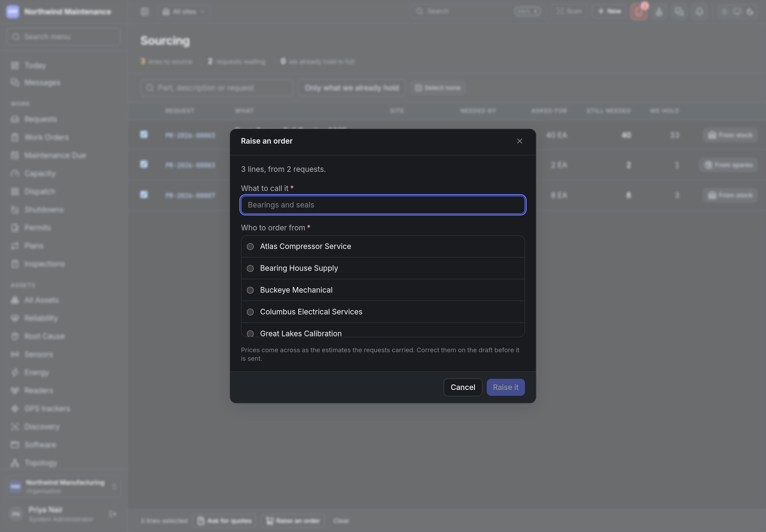Click the Energy sidebar icon

point(15,372)
